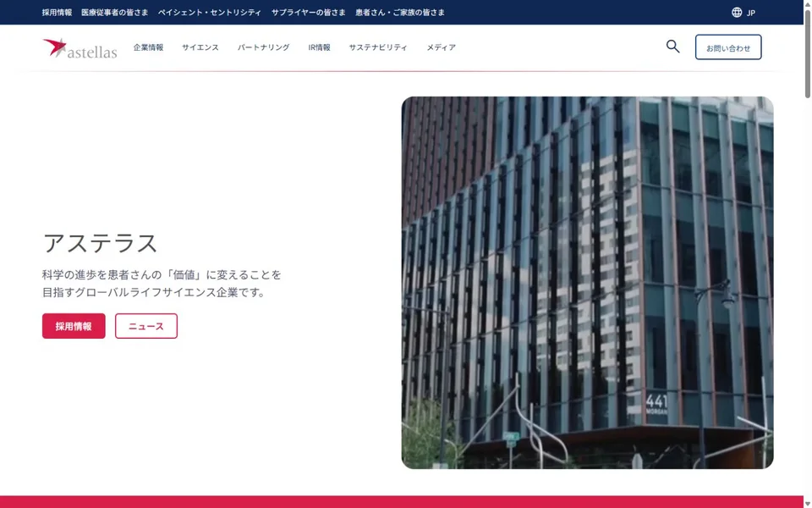The image size is (812, 508).
Task: Open 患者さん・ご家族の皆さま link
Action: [x=400, y=13]
